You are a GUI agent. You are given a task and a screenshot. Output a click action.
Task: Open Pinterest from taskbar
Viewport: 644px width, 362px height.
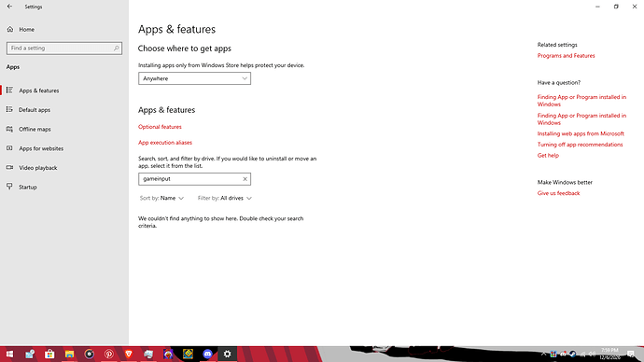pyautogui.click(x=109, y=354)
